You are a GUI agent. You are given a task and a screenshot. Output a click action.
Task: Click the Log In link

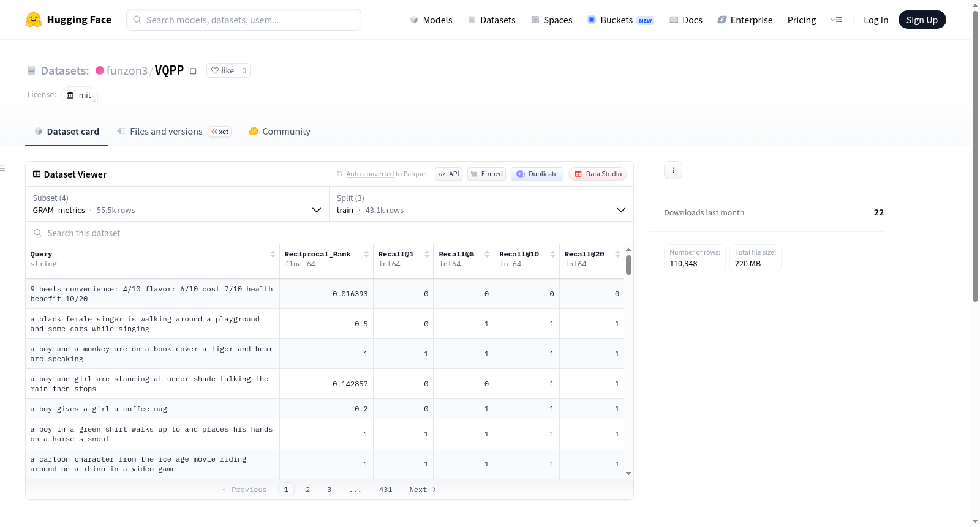(876, 20)
